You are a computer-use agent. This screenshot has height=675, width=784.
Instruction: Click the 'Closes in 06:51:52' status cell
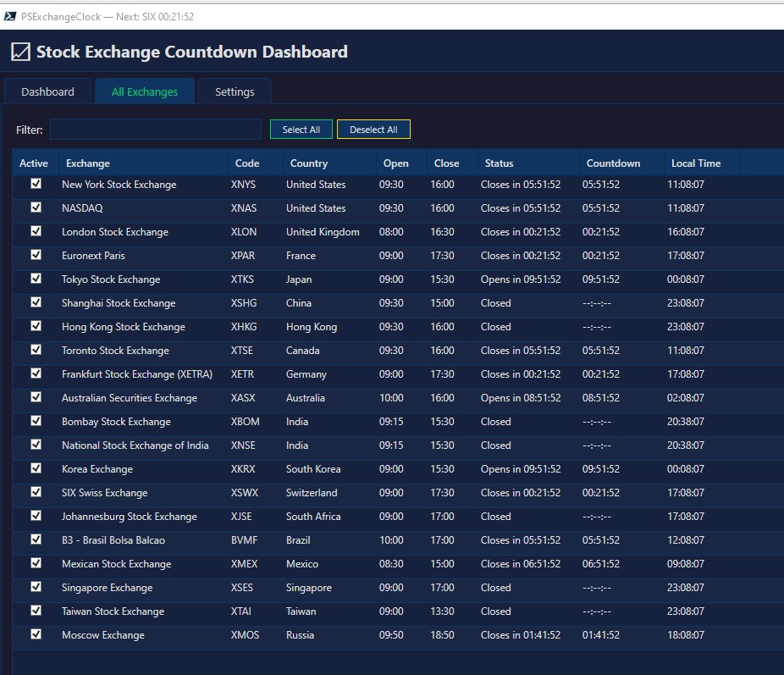click(x=521, y=564)
